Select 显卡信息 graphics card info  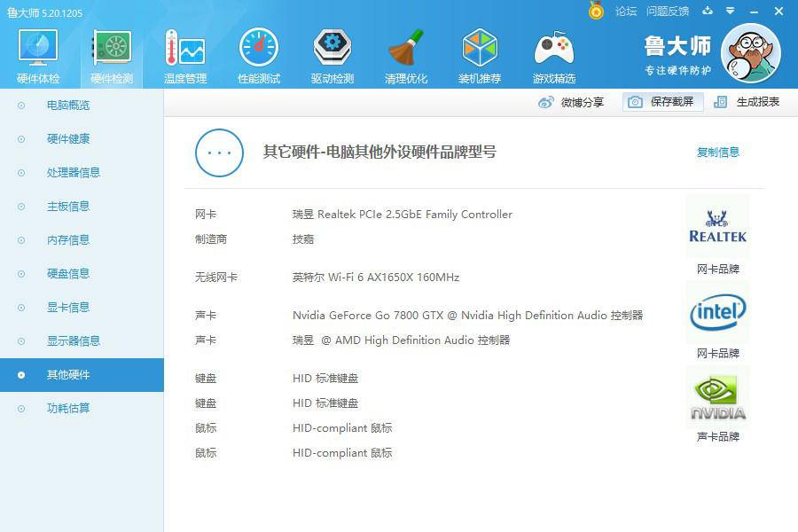click(69, 307)
